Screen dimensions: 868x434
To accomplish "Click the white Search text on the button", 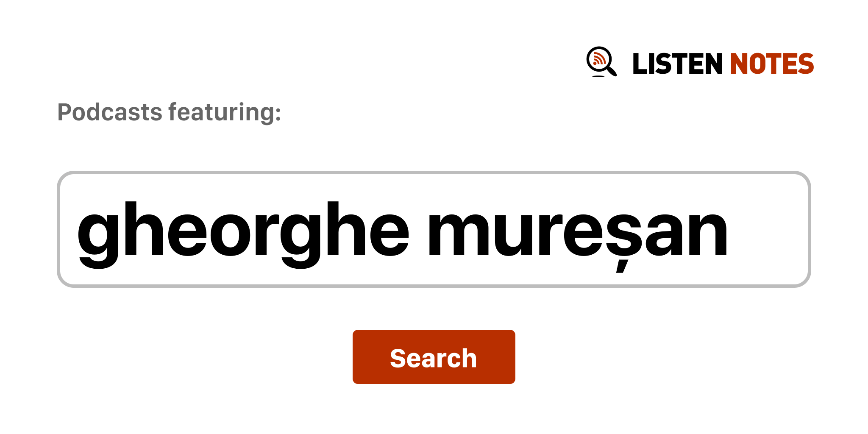I will tap(434, 358).
